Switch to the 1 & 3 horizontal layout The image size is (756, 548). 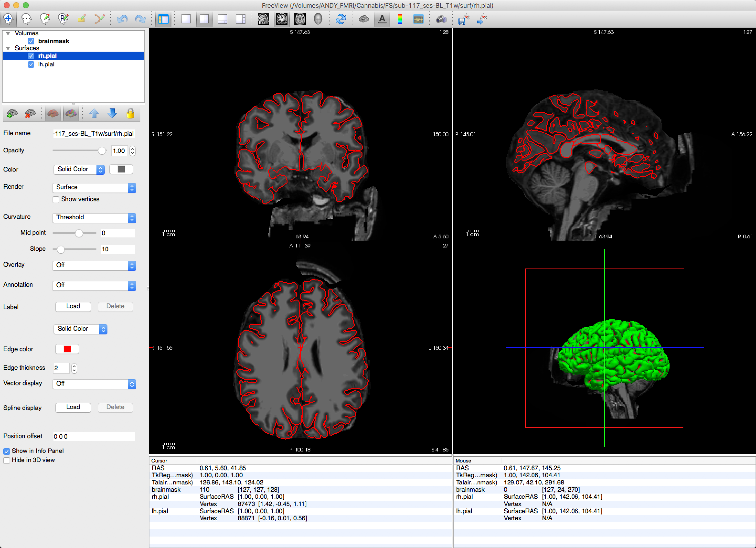click(x=241, y=19)
